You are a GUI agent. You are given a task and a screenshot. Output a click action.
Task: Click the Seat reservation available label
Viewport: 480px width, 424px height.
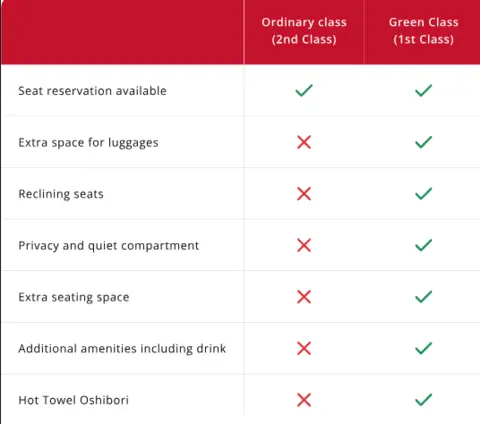click(92, 91)
